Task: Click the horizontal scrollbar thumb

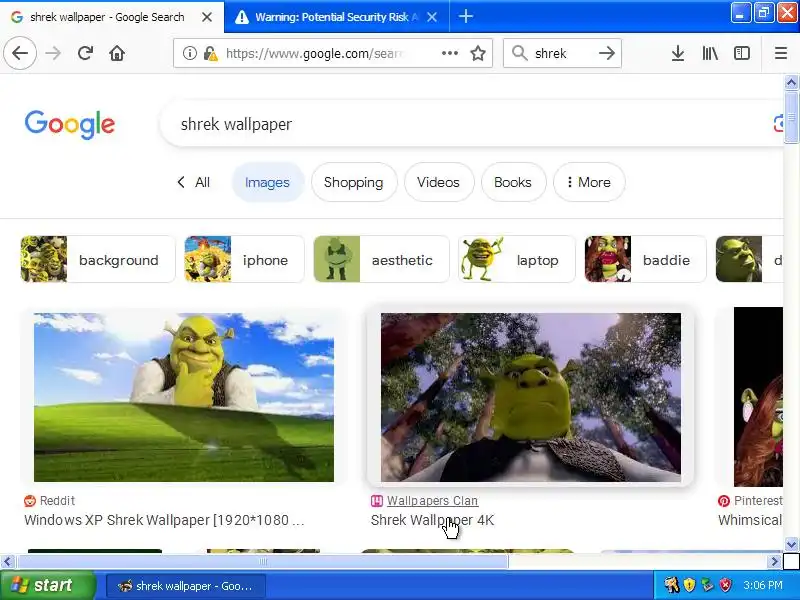Action: (x=262, y=562)
